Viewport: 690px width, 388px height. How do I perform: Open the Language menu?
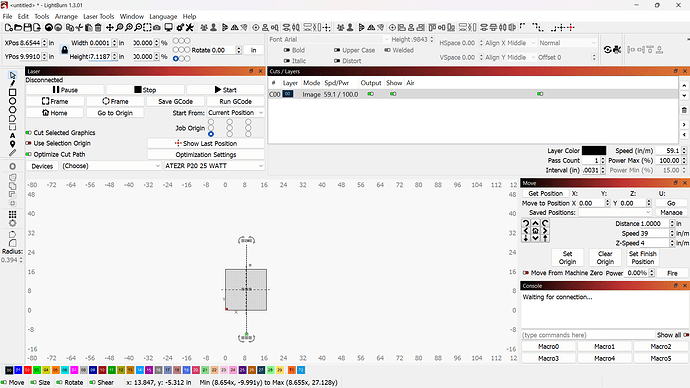click(163, 16)
